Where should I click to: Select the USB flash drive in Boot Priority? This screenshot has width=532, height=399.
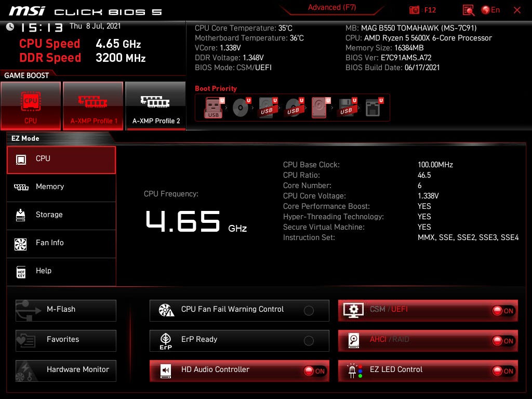pyautogui.click(x=212, y=107)
